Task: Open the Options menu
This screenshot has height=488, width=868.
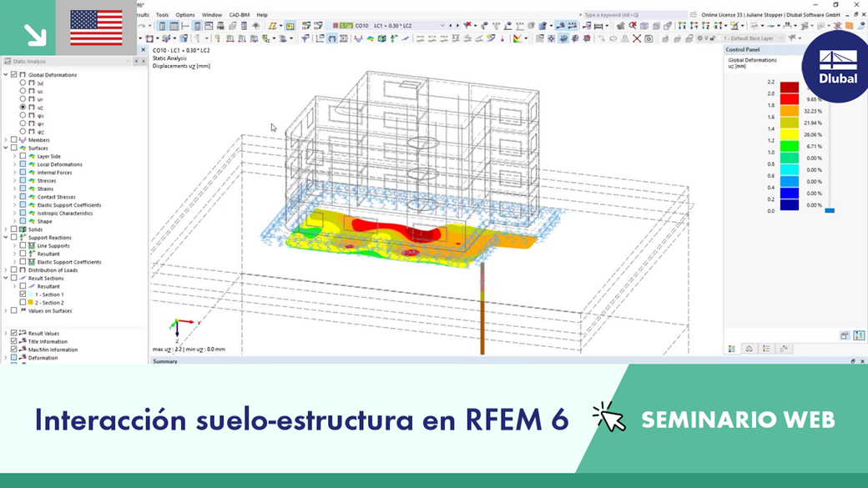Action: point(185,15)
